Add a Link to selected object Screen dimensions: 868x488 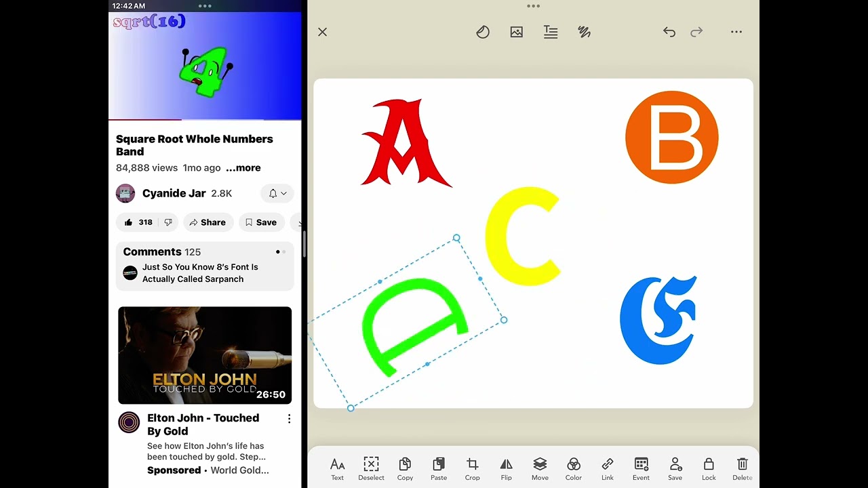point(608,469)
